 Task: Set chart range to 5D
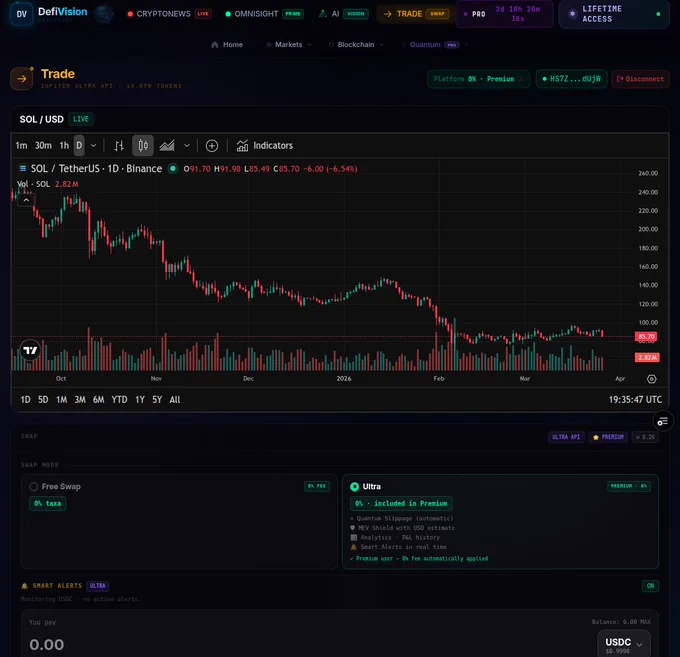[x=43, y=399]
